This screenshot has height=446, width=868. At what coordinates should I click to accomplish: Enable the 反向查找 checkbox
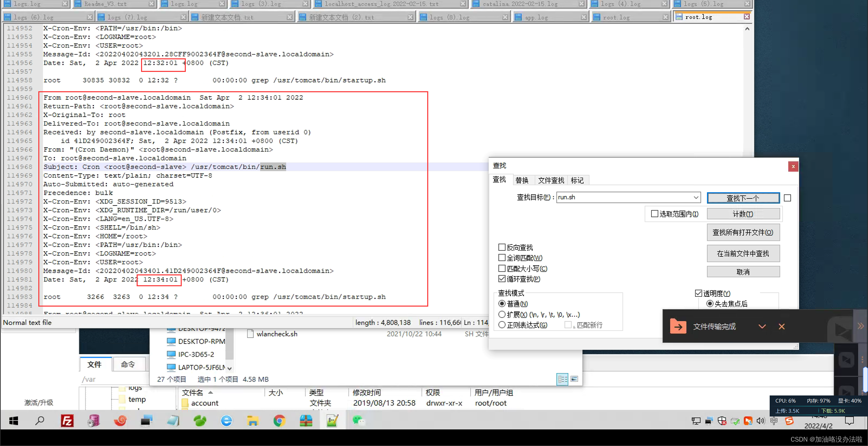tap(502, 247)
